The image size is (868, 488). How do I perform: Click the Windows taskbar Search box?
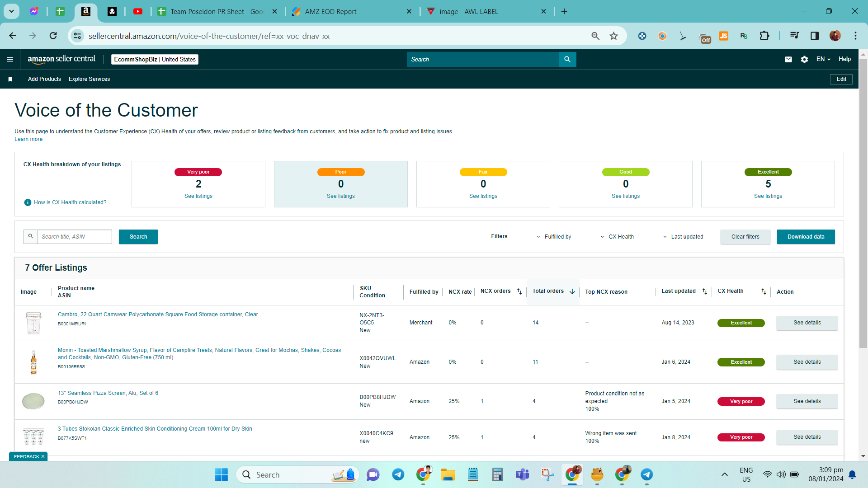(x=297, y=474)
